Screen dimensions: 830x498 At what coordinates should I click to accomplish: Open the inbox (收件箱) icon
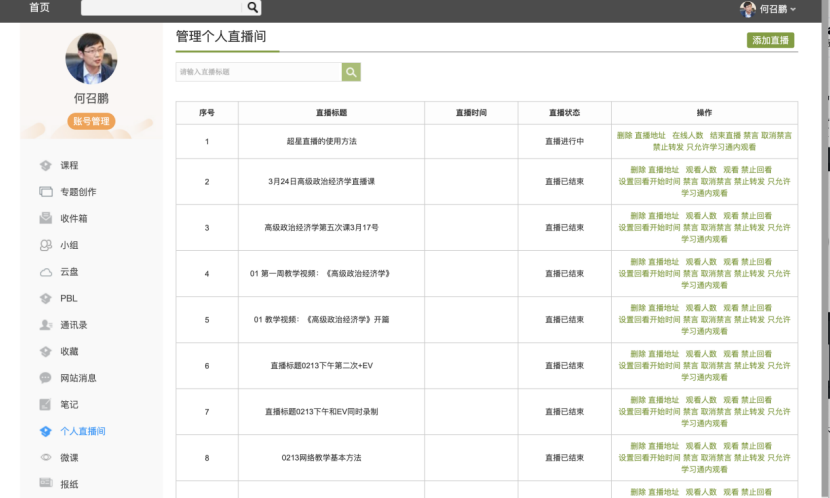(x=45, y=218)
